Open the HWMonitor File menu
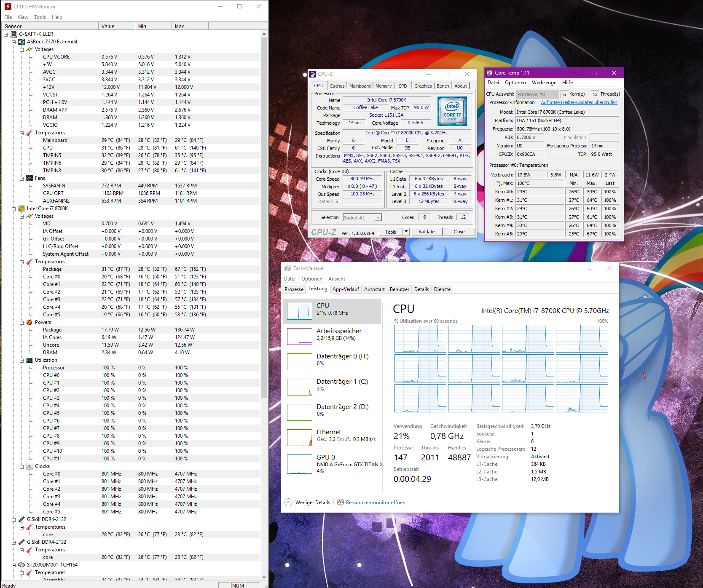Viewport: 703px width, 588px height. [x=8, y=17]
